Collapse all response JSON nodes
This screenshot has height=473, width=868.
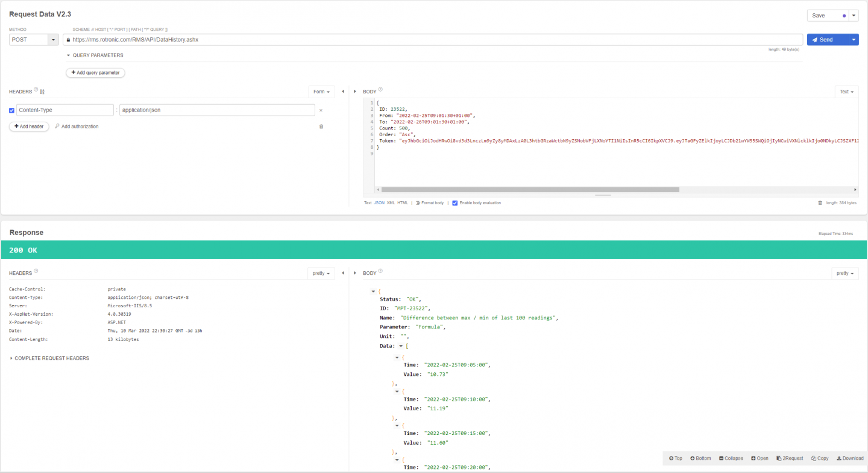point(731,459)
